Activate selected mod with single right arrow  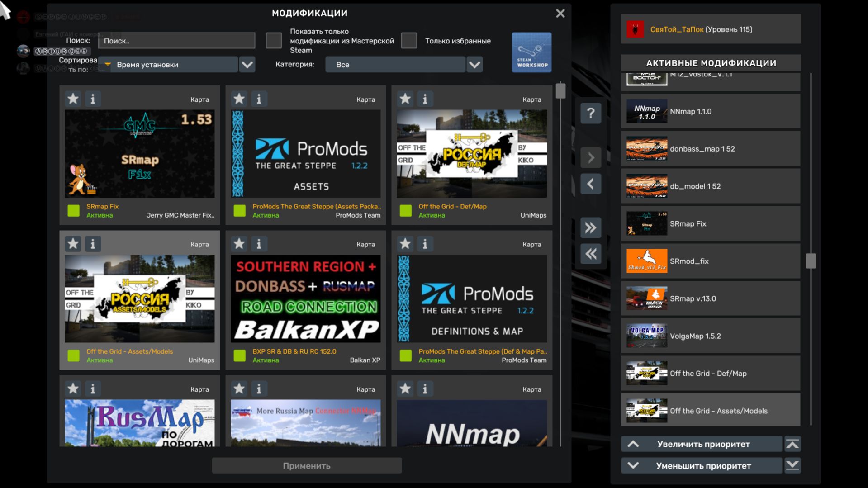click(x=591, y=157)
